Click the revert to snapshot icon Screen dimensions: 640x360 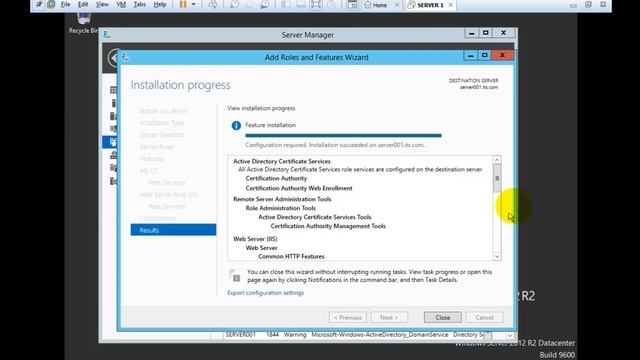tap(249, 4)
